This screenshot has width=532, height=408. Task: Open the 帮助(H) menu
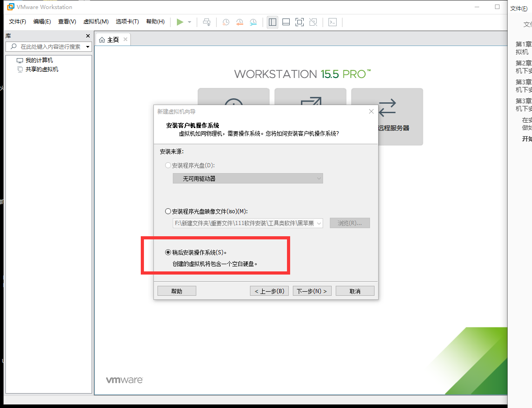155,22
